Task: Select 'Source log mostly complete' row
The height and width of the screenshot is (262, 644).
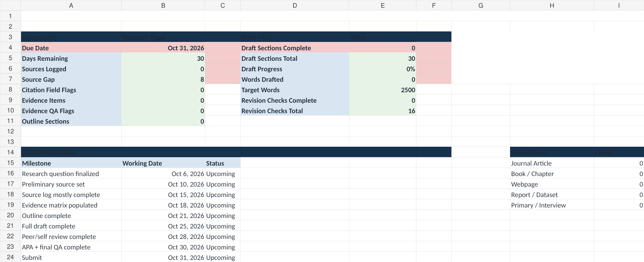Action: pos(71,195)
